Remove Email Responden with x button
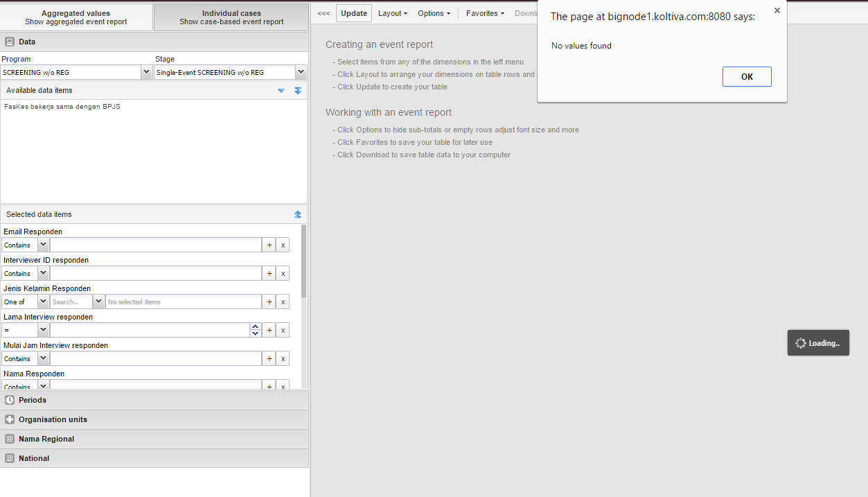868x497 pixels. (x=283, y=245)
